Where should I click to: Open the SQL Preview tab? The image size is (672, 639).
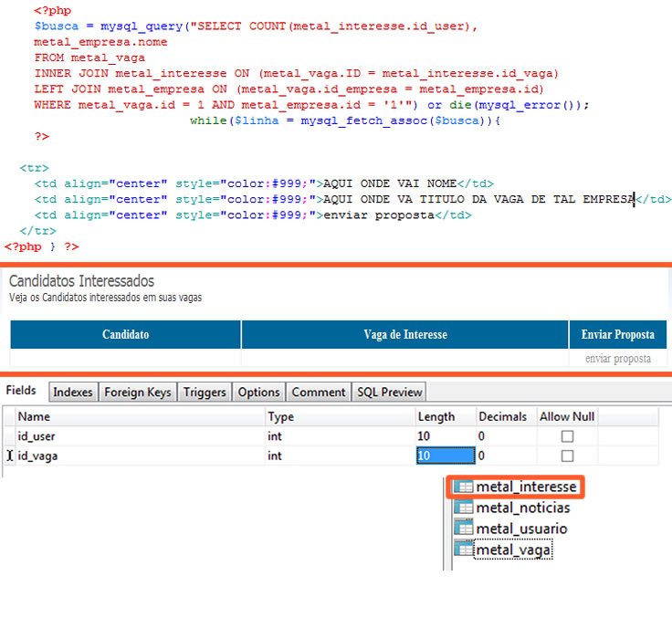pyautogui.click(x=389, y=392)
